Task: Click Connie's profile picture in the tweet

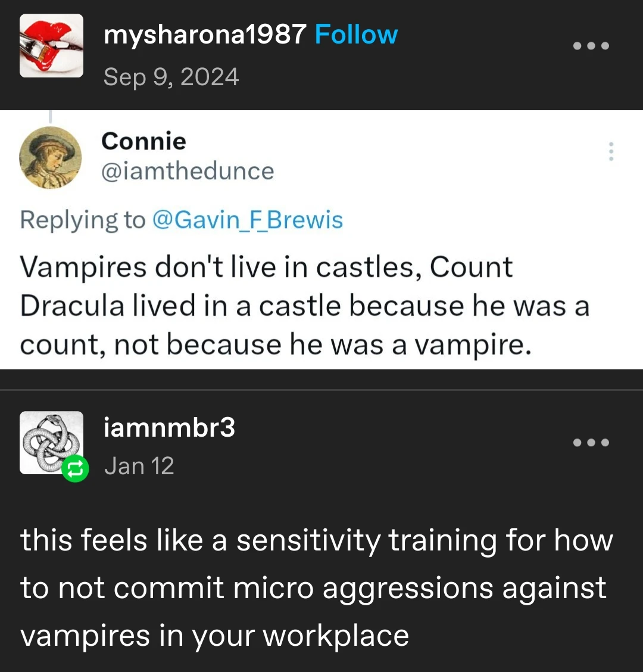Action: coord(51,157)
